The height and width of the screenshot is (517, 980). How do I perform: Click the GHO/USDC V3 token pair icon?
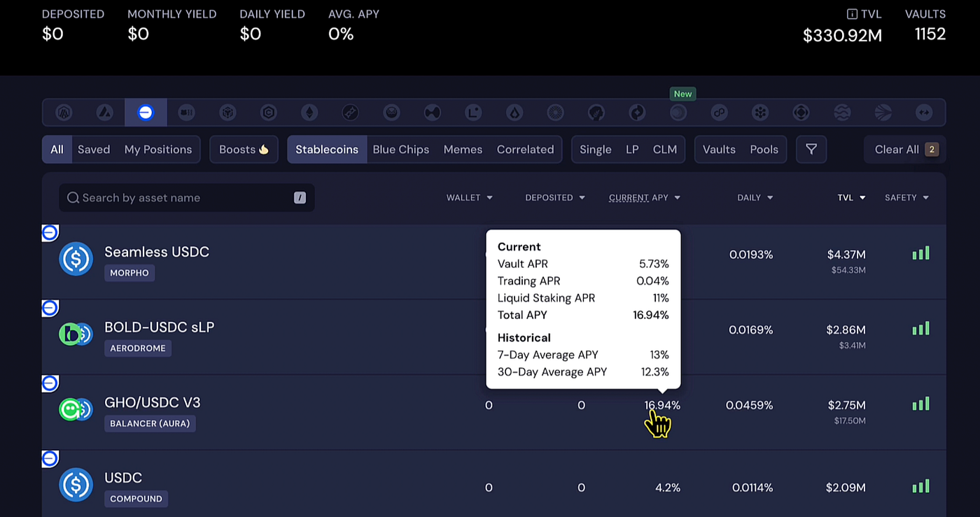pos(76,410)
